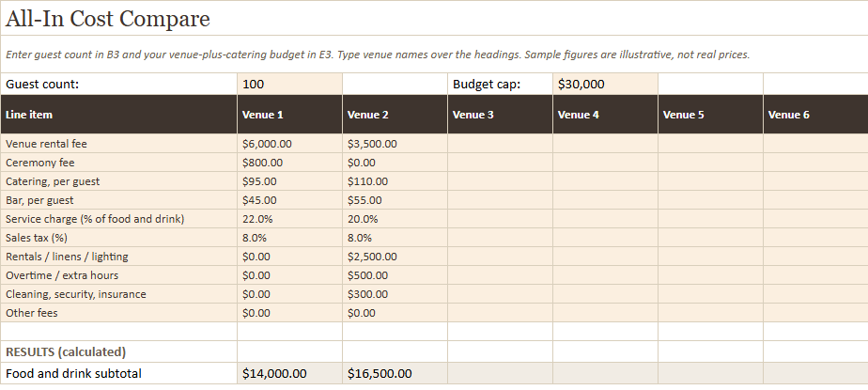
Task: Select Venue 1 sales tax 8.0%
Action: tap(289, 238)
